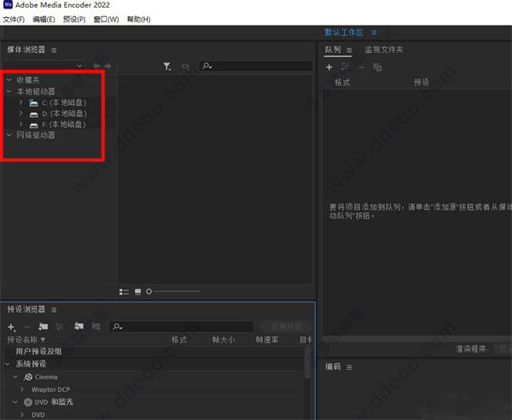Expand the Wraptor DCP presets
Screen dimensions: 512x420
pos(22,389)
